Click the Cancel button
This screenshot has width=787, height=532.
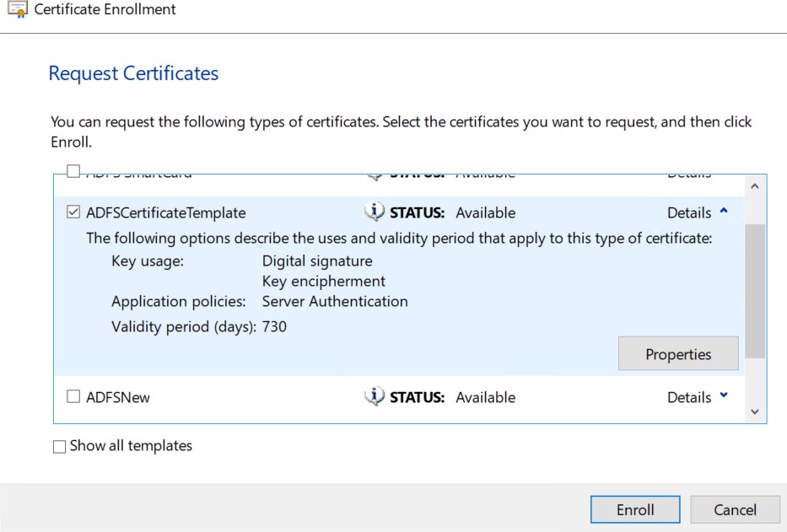(735, 509)
